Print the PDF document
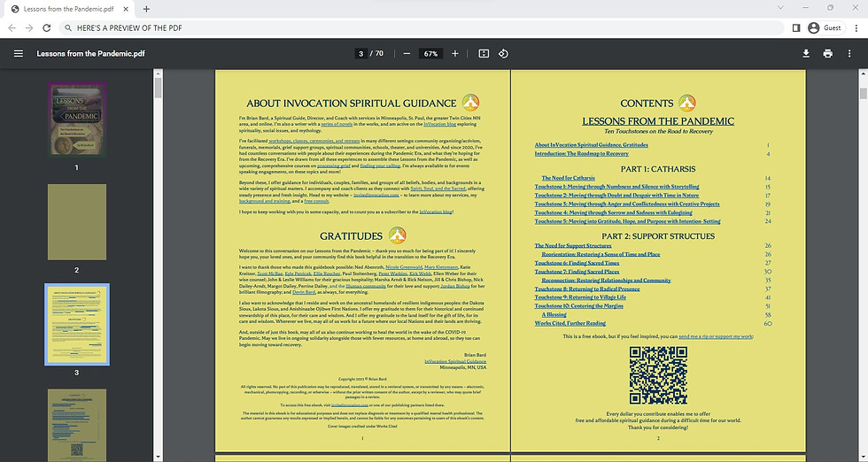Image resolution: width=868 pixels, height=462 pixels. point(827,54)
